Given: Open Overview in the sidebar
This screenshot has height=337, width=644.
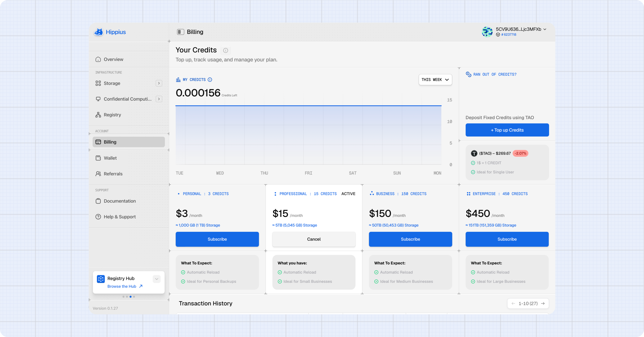Looking at the screenshot, I should (129, 59).
